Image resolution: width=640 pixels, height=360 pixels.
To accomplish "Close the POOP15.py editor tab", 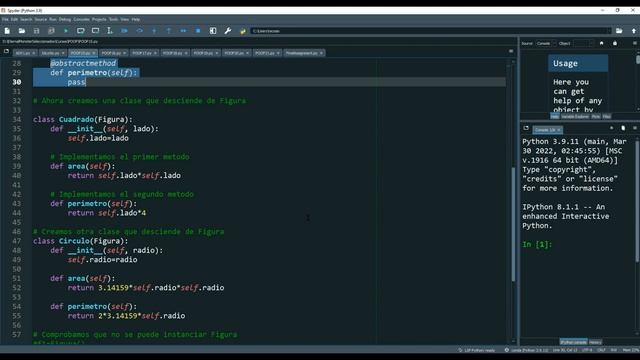I will (x=93, y=53).
